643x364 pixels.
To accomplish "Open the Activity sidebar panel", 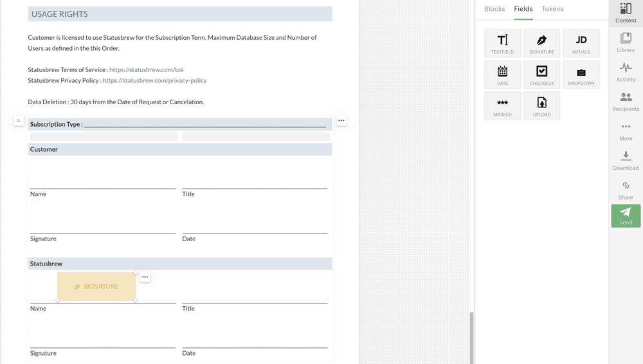I will [x=626, y=72].
